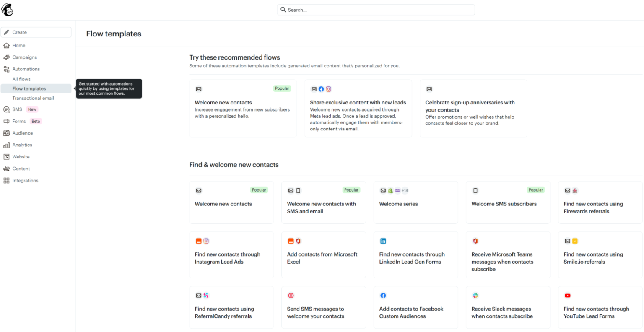Click the Microsoft Teams icon on the Teams messages card
The image size is (644, 332).
click(474, 241)
